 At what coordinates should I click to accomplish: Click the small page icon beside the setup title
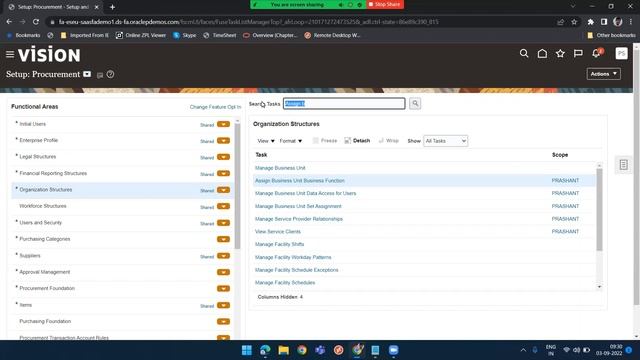[100, 75]
